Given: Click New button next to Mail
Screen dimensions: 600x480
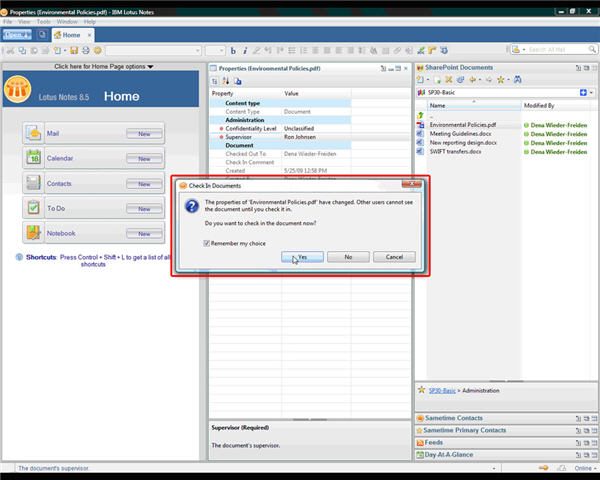Looking at the screenshot, I should (x=144, y=133).
